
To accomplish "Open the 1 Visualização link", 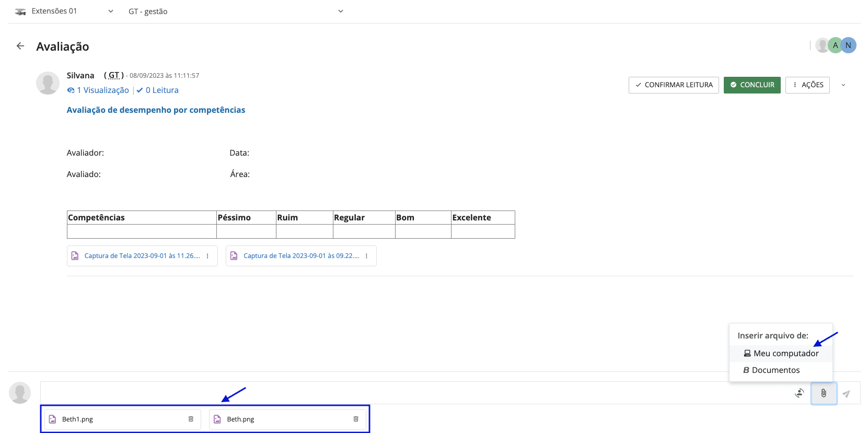I will point(98,90).
